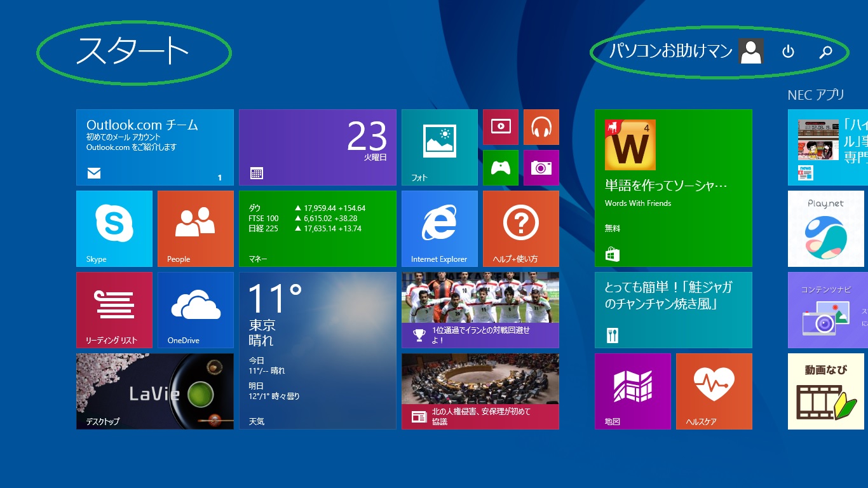Screen dimensions: 868x488
Task: Click the power button icon
Action: click(788, 51)
